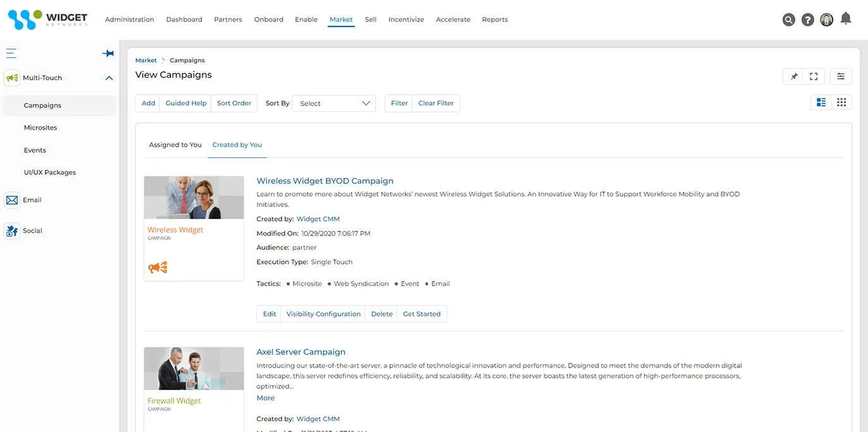868x432 pixels.
Task: Collapse the Multi-Touch sidebar section
Action: (x=108, y=76)
